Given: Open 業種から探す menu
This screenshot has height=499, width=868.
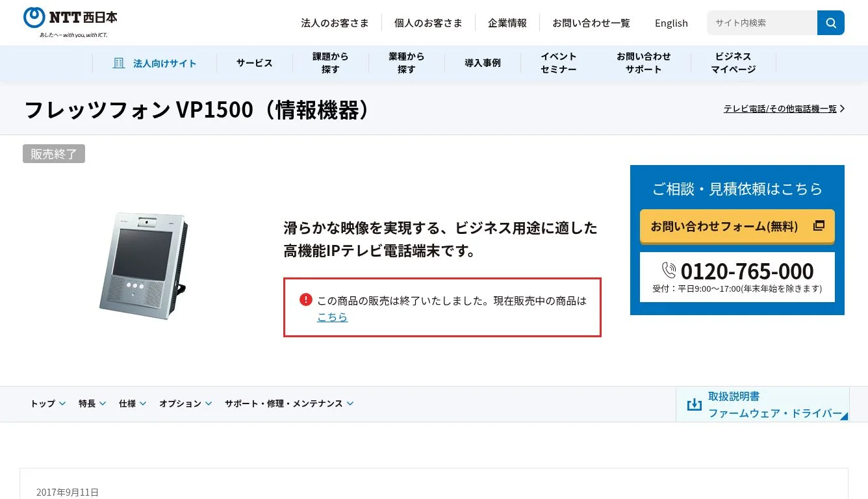Looking at the screenshot, I should coord(407,63).
